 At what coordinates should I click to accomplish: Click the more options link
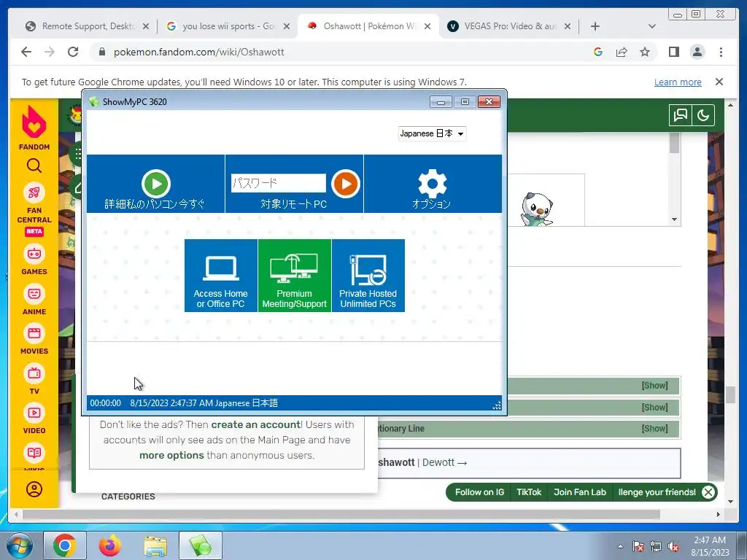(x=171, y=455)
